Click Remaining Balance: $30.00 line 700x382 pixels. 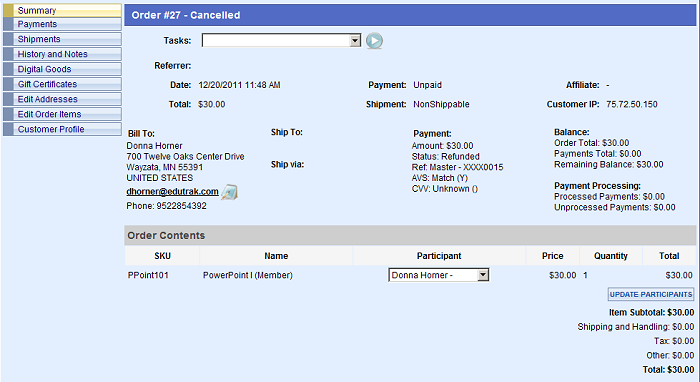tap(609, 165)
